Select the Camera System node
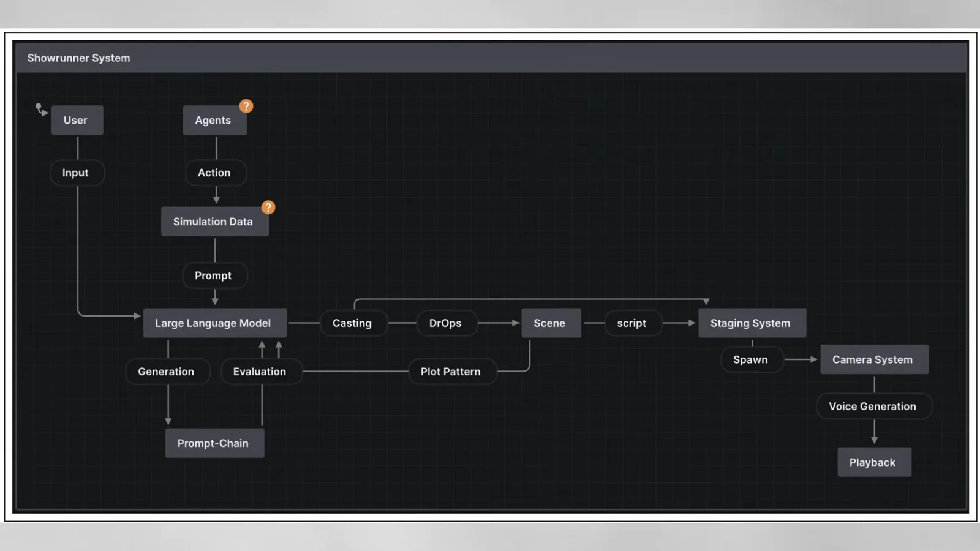 coord(874,359)
